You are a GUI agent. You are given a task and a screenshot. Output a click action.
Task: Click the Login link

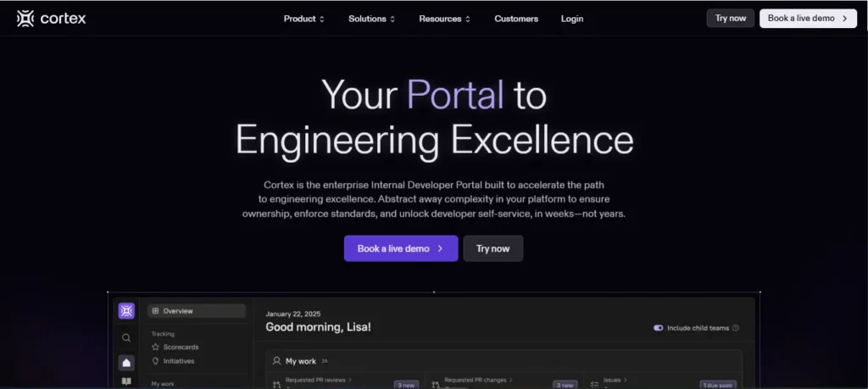572,19
